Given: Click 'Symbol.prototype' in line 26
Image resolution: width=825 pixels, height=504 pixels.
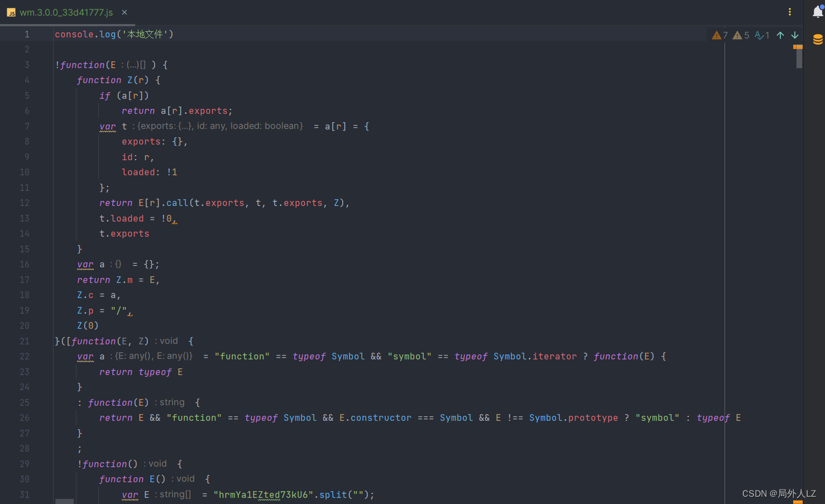Looking at the screenshot, I should [573, 418].
